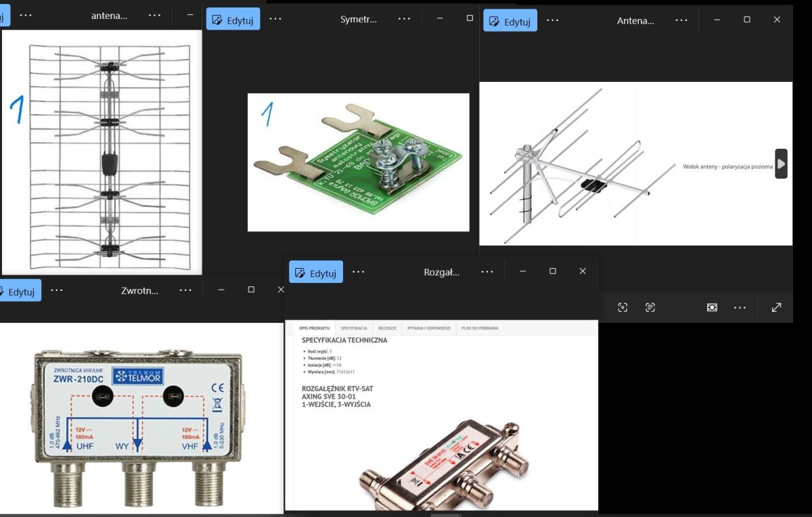This screenshot has height=517, width=812.
Task: Open the bottom toolbar ellipsis in Antena... window
Action: click(x=740, y=307)
